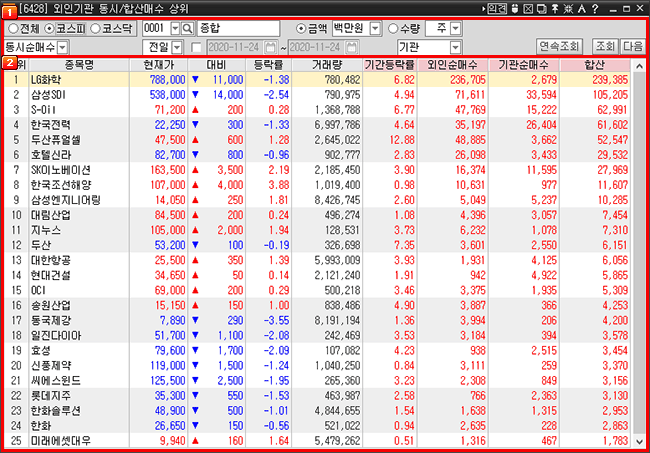The image size is (650, 453).
Task: Select the 수량 radio button
Action: [393, 28]
